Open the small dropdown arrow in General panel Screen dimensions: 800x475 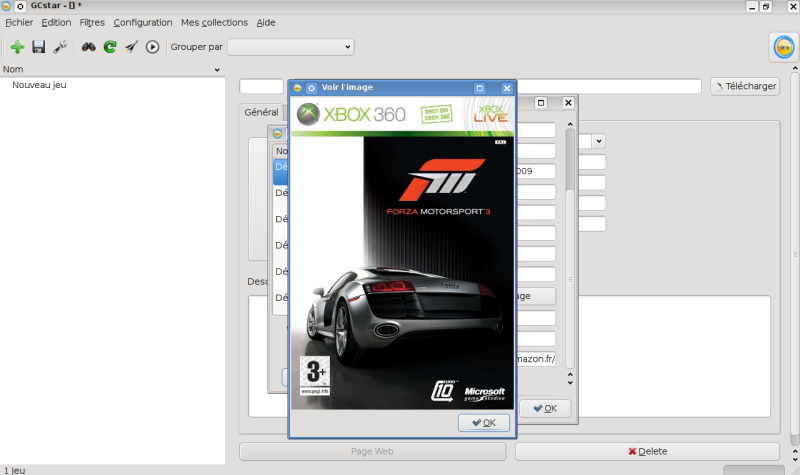598,141
